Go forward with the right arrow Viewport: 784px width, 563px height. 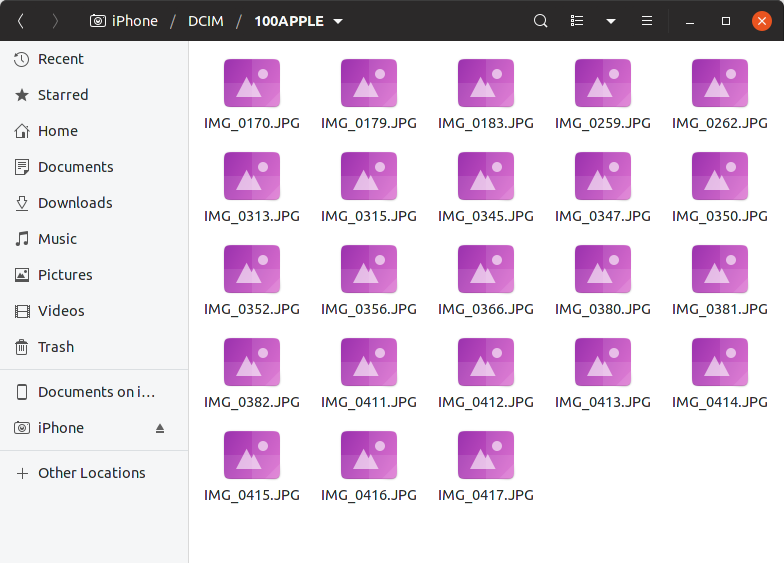[55, 21]
